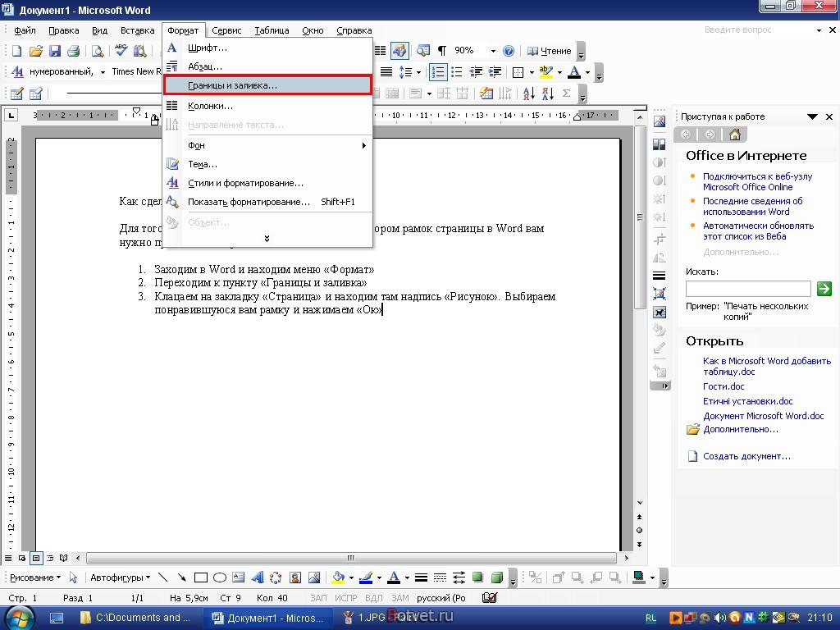Screen dimensions: 840x630
Task: Apply highlight color marker
Action: click(x=546, y=72)
